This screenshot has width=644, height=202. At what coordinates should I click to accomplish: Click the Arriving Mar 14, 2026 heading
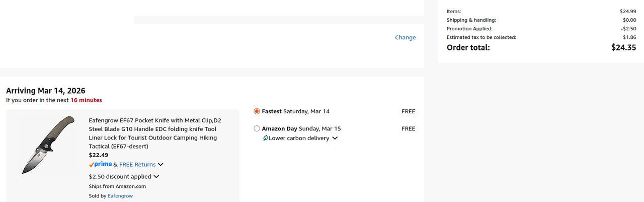pyautogui.click(x=46, y=91)
